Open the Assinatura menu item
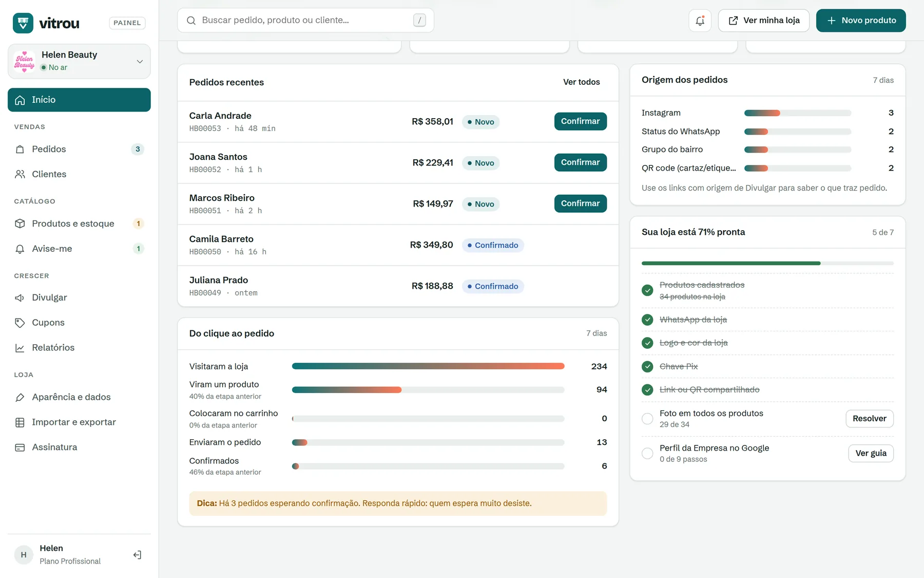The height and width of the screenshot is (578, 924). [x=79, y=448]
